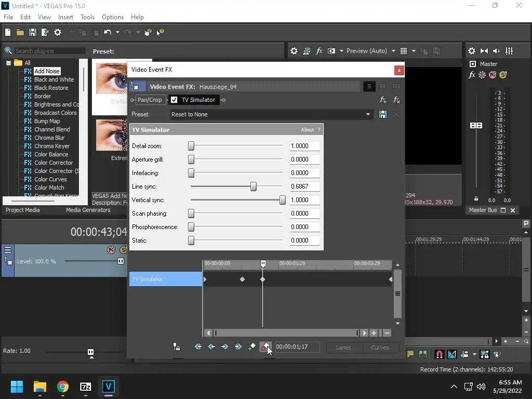Viewport: 532px width, 399px height.
Task: Open split screen view dropdown arrow
Action: (342, 51)
